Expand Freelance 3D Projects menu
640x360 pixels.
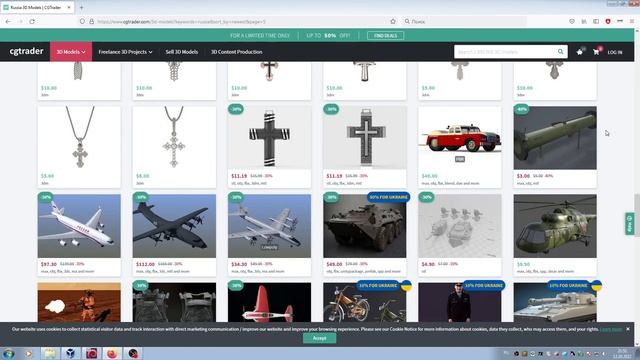point(125,52)
